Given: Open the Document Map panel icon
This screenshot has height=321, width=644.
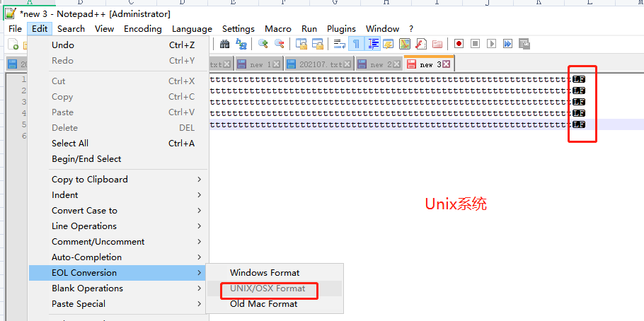Looking at the screenshot, I should 405,44.
